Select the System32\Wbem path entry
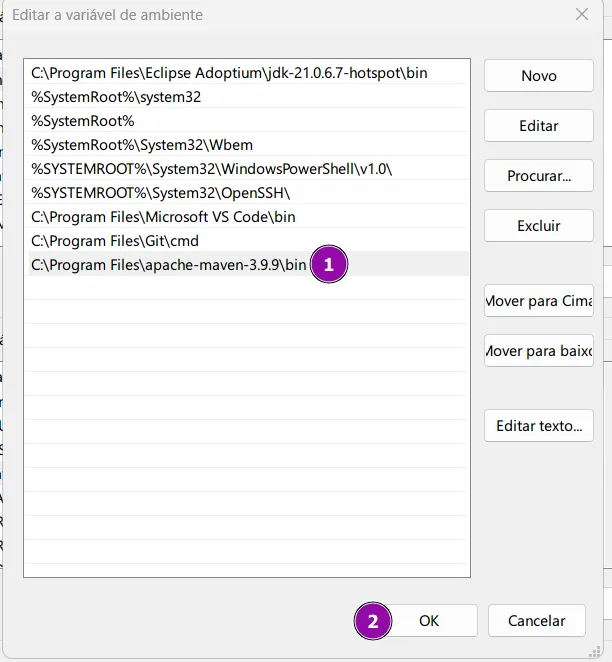The height and width of the screenshot is (662, 612). 141,145
